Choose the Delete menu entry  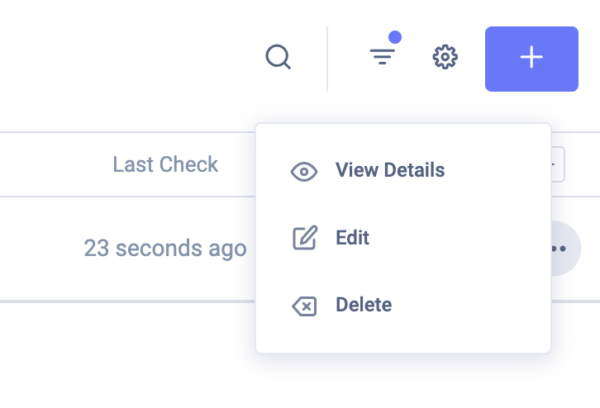(x=364, y=305)
